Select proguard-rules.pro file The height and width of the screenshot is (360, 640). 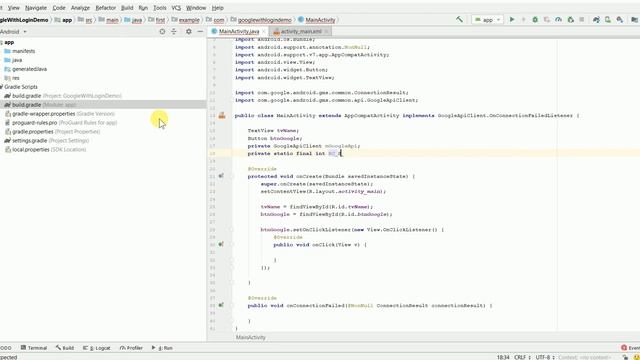click(61, 123)
